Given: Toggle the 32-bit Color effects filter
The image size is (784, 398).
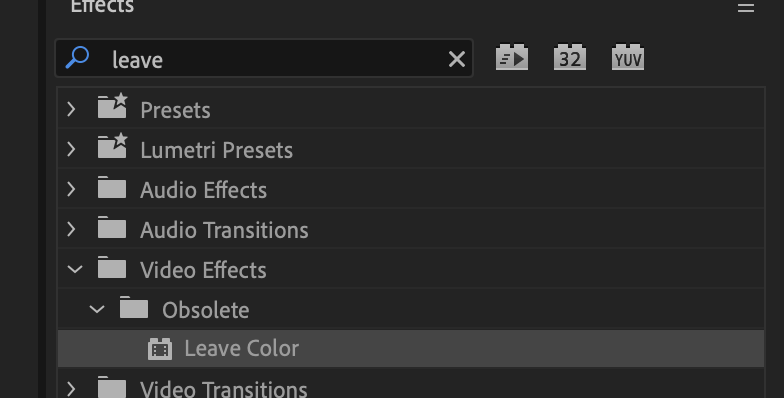Looking at the screenshot, I should (x=570, y=58).
